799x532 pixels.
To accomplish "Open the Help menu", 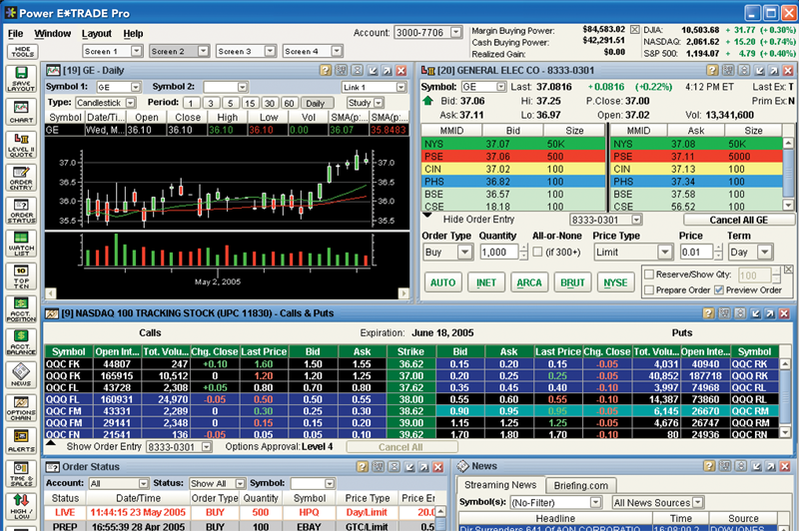I will click(133, 34).
